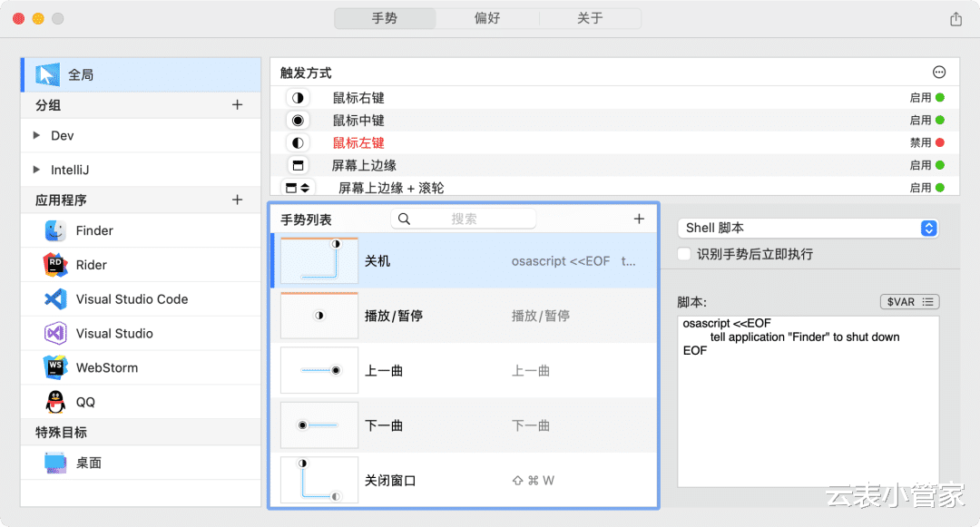980x527 pixels.
Task: Select the Rider app icon
Action: (55, 265)
